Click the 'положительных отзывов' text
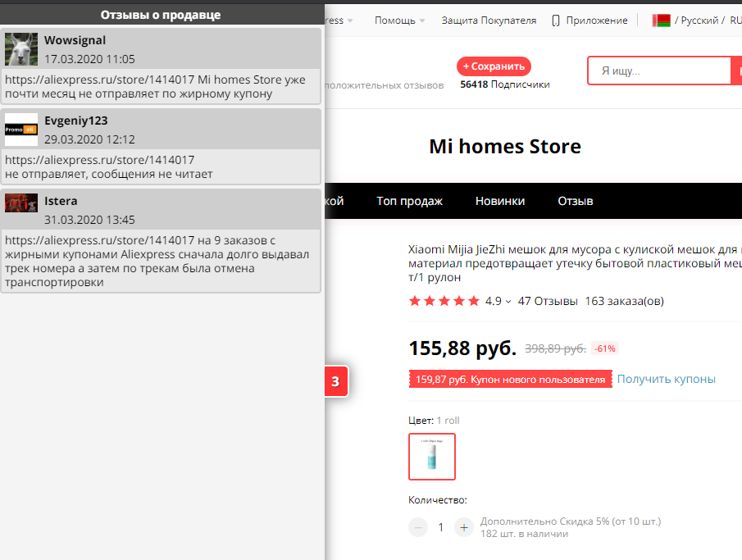 click(x=385, y=85)
